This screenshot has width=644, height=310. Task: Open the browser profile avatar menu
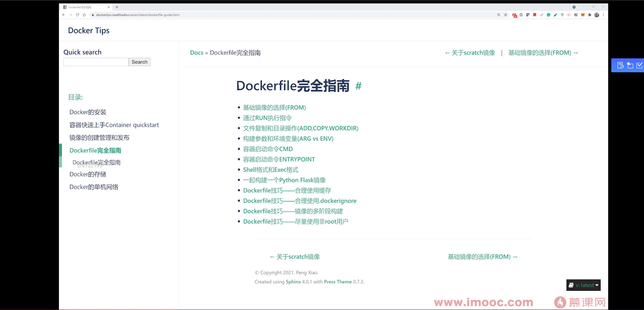coord(597,15)
